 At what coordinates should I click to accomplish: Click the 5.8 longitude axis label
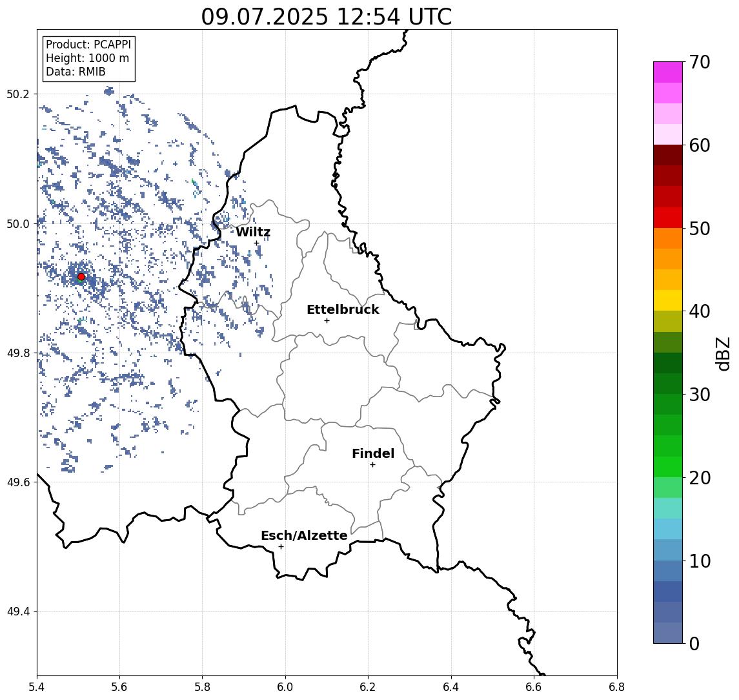(x=203, y=687)
